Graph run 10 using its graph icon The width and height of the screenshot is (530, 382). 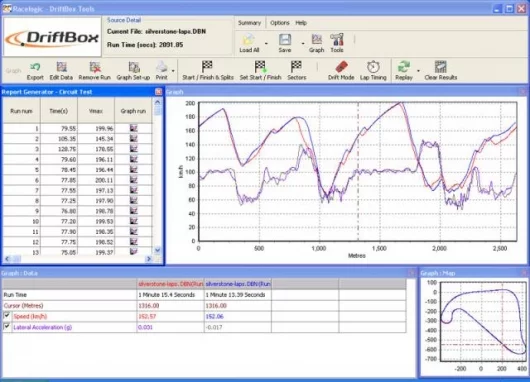point(134,221)
